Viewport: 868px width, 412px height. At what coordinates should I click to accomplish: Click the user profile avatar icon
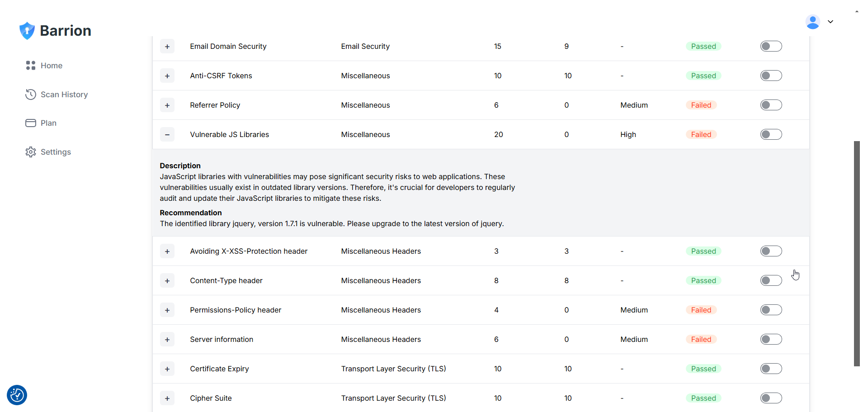812,22
